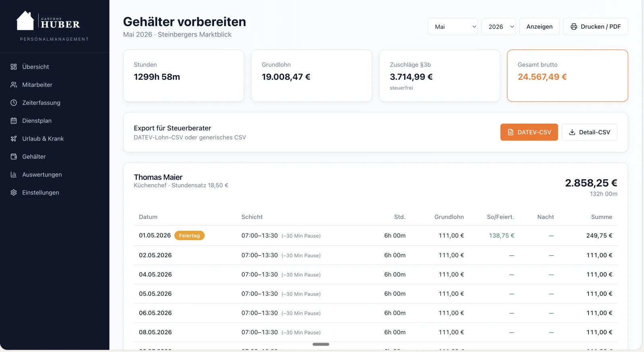The height and width of the screenshot is (352, 644).
Task: Click the Stunden summary card
Action: pos(184,76)
